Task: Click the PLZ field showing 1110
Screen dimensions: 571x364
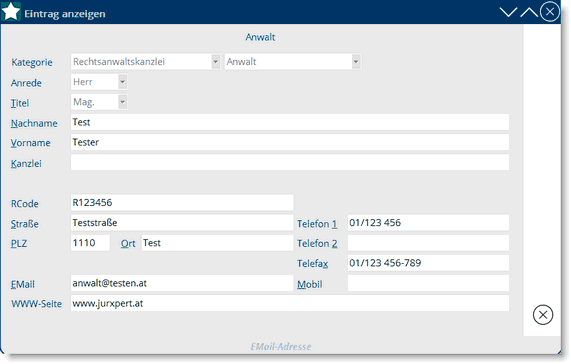Action: (90, 243)
